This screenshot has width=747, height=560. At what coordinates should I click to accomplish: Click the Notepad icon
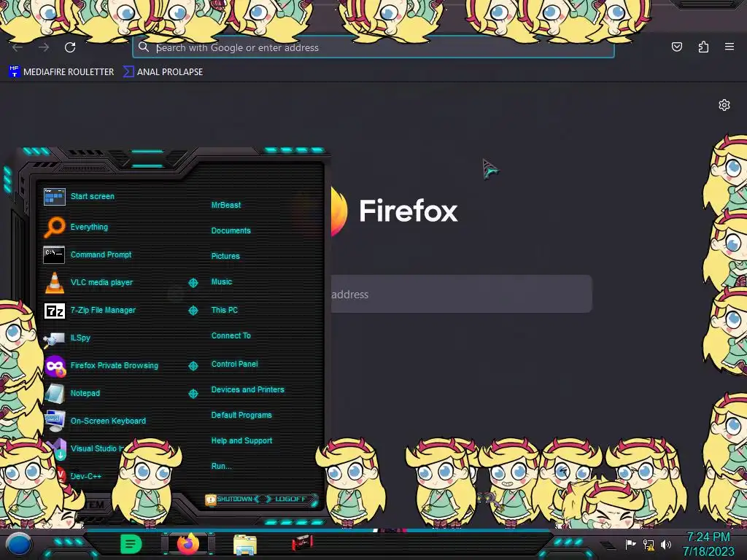[x=54, y=393]
